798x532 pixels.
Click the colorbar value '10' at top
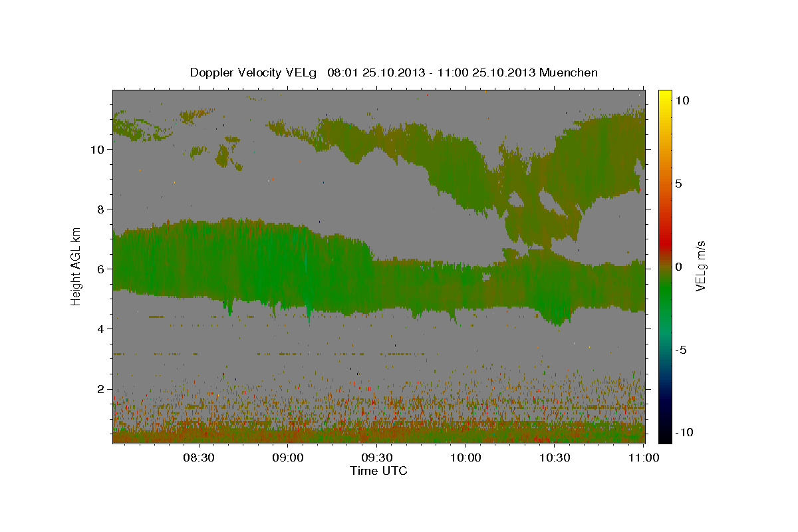click(682, 100)
